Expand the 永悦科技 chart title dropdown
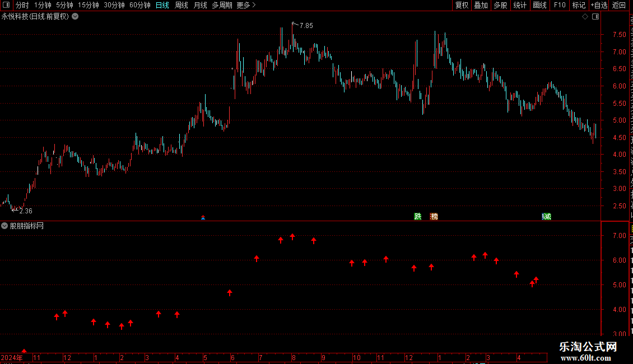Viewport: 633px width, 364px height. (x=75, y=17)
